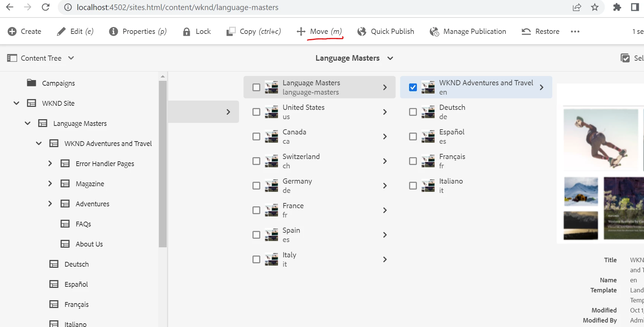Choose Copy (ctrl+c) from the action bar
The image size is (644, 327).
(x=254, y=32)
